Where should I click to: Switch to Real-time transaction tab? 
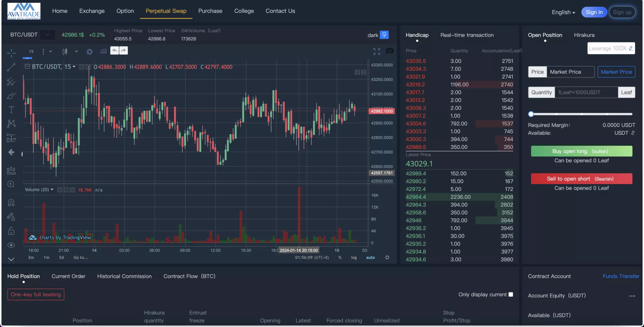point(467,35)
